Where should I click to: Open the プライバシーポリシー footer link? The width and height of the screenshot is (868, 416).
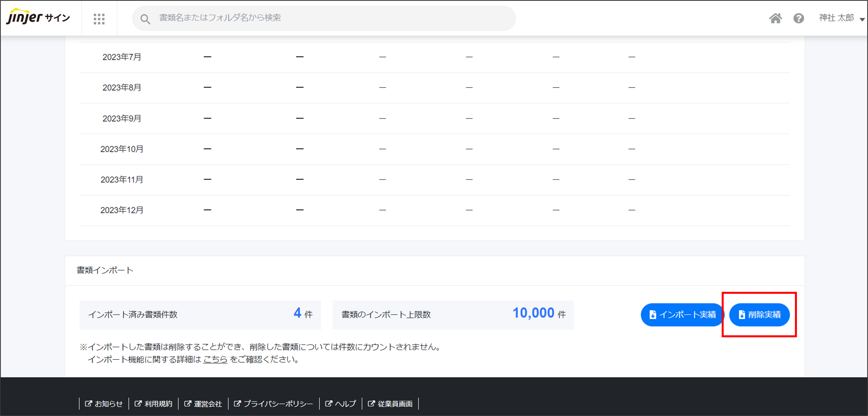(x=278, y=404)
